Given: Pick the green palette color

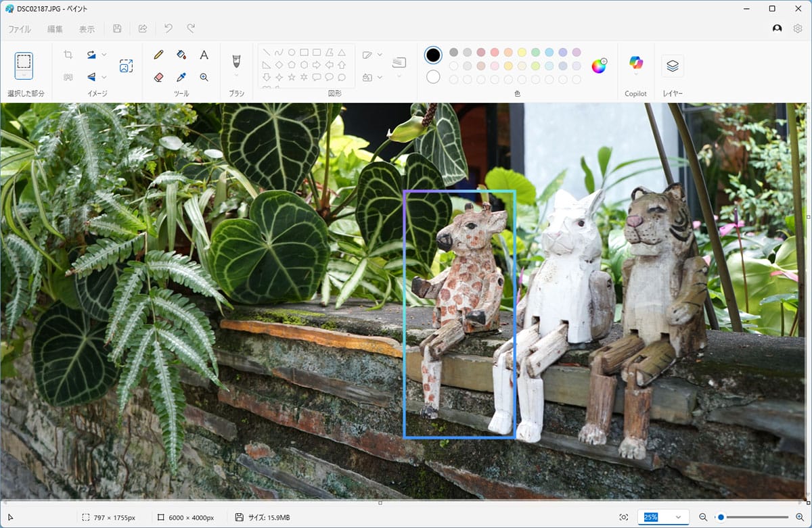Looking at the screenshot, I should point(535,52).
